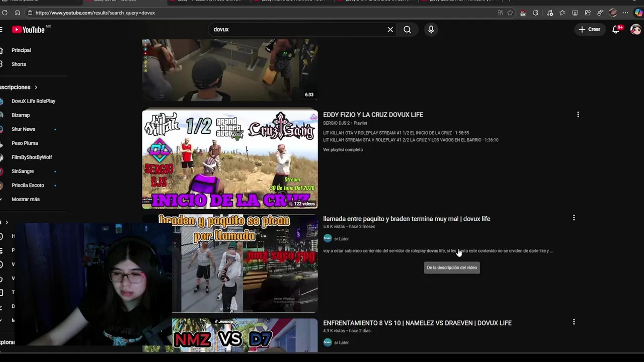Screen dimensions: 644x362
Task: Open the browser three-dot settings menu
Action: pos(625,13)
